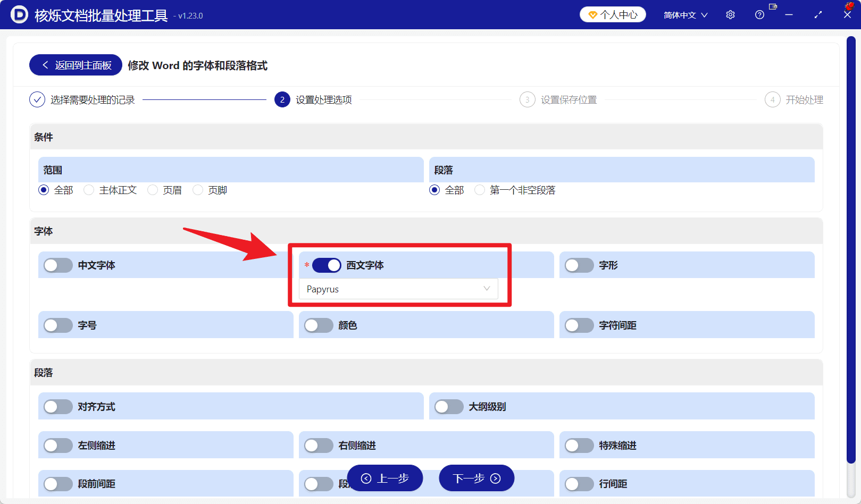Click the 条件 section header
This screenshot has height=504, width=861.
[x=427, y=137]
